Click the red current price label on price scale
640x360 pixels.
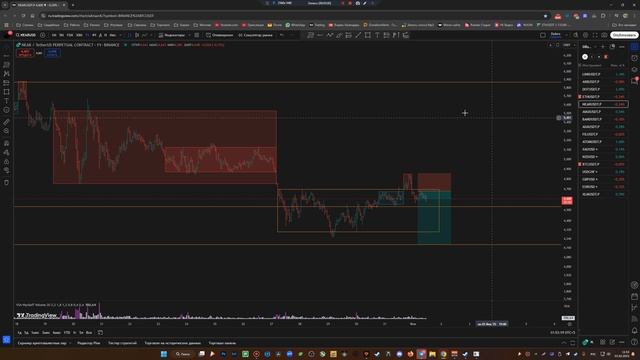pos(567,200)
